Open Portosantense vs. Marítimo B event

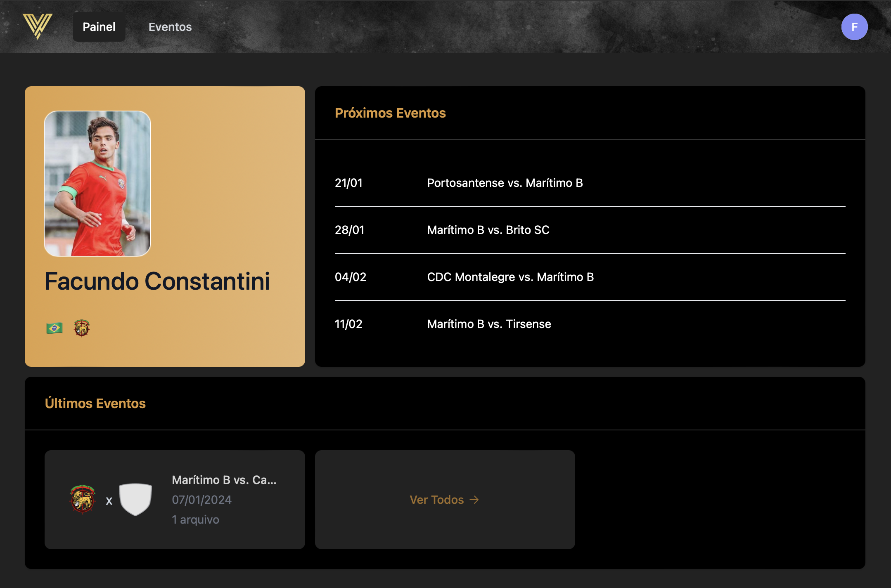point(505,183)
